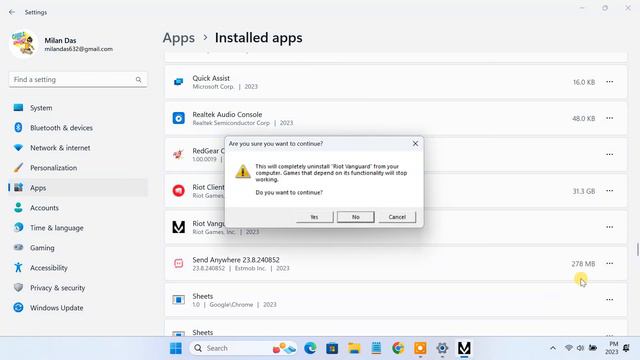This screenshot has width=640, height=360.
Task: Select Apps in the sidebar
Action: [78, 188]
